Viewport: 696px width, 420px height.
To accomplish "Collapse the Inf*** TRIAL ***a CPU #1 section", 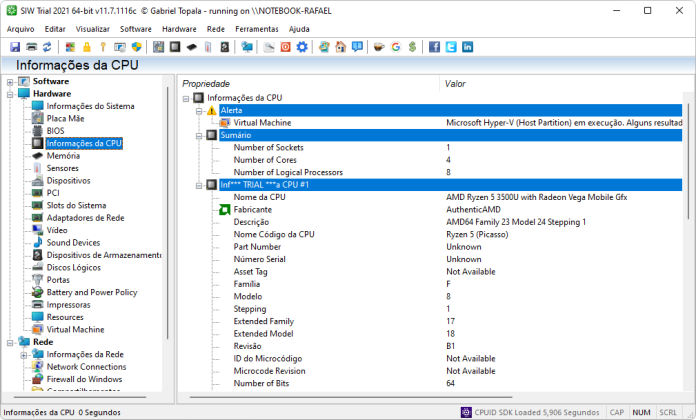I will click(x=199, y=185).
